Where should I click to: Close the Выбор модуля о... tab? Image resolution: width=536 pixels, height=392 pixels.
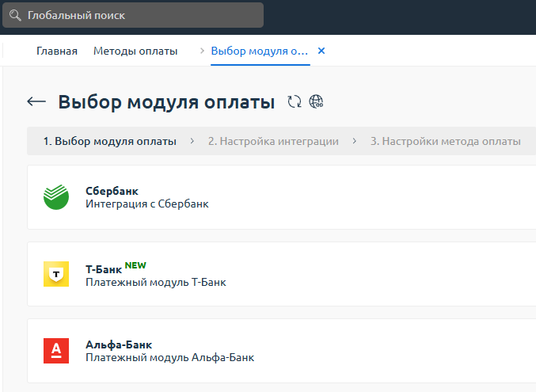tap(321, 51)
